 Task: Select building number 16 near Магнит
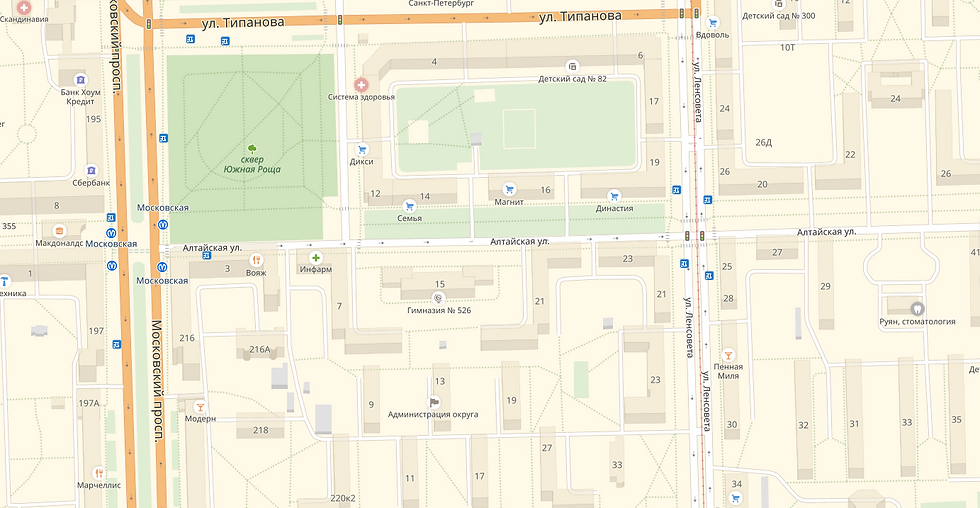(546, 190)
